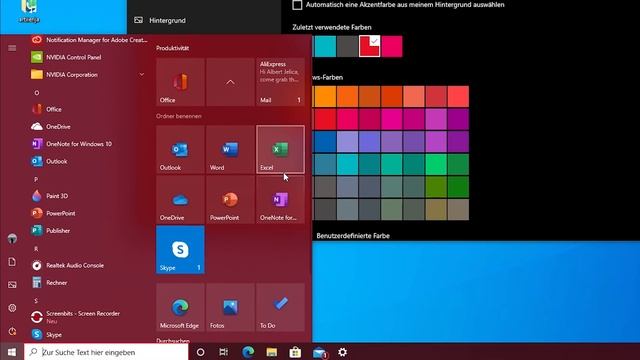Open the To Do tile
The image size is (640, 360).
pos(280,307)
